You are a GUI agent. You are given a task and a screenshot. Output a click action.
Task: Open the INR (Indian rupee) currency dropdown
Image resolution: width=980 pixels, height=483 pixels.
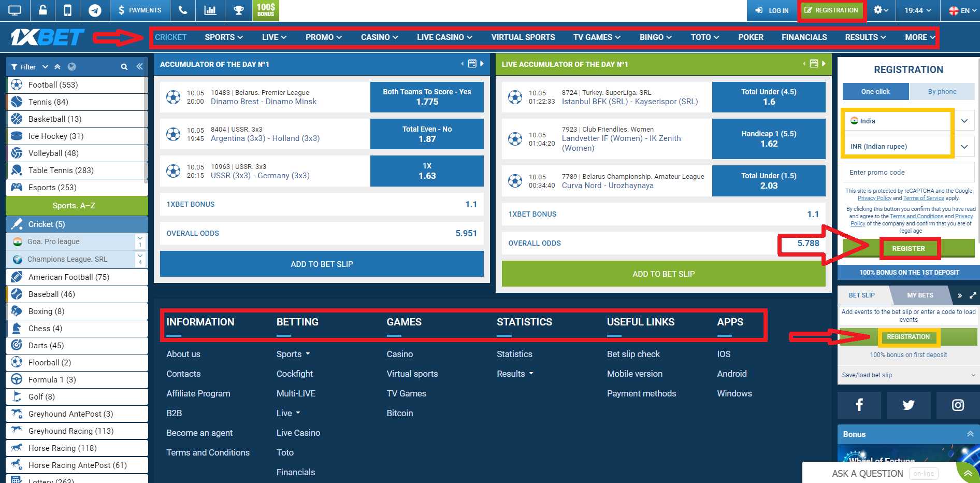pyautogui.click(x=909, y=147)
